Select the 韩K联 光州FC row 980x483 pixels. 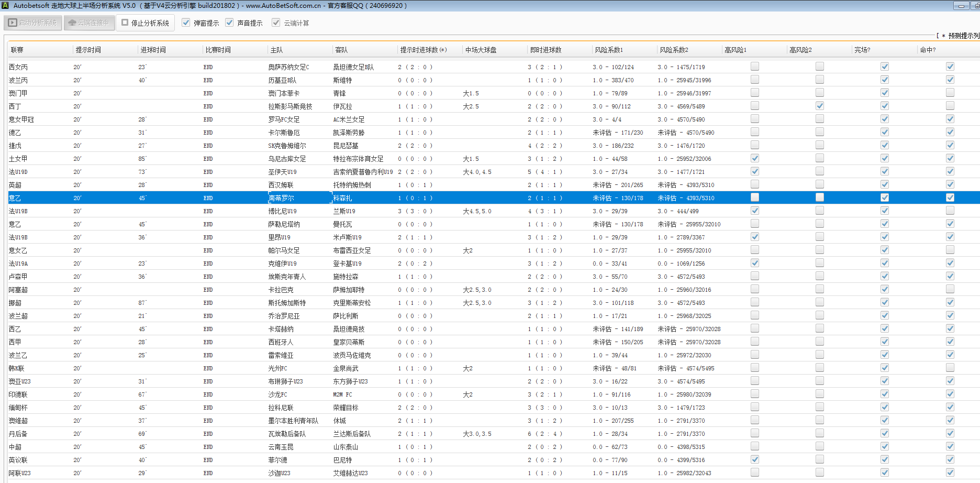pyautogui.click(x=277, y=368)
